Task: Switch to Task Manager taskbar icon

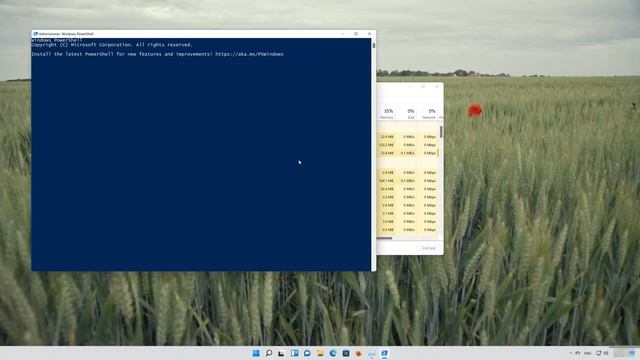Action: click(371, 353)
